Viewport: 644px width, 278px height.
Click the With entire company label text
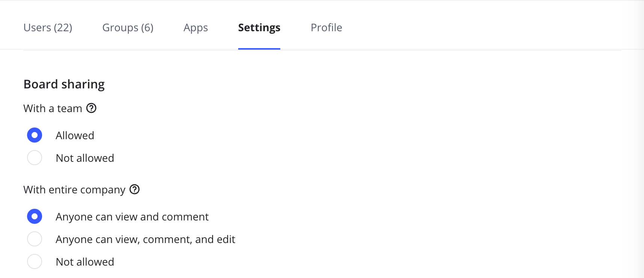click(x=74, y=190)
